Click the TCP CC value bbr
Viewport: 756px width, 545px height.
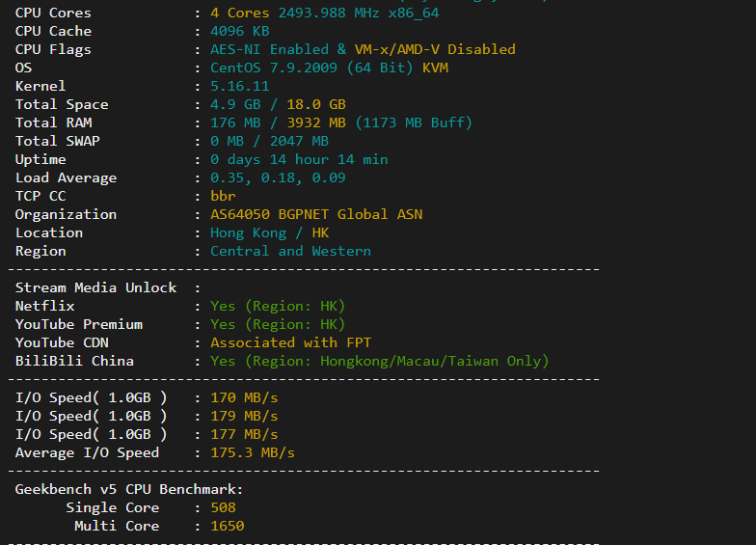tap(223, 197)
